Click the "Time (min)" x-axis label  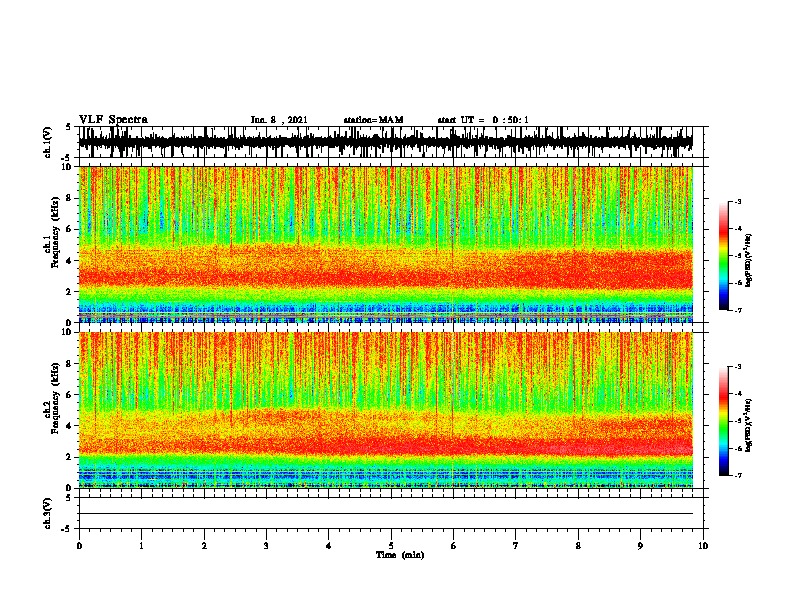click(400, 555)
